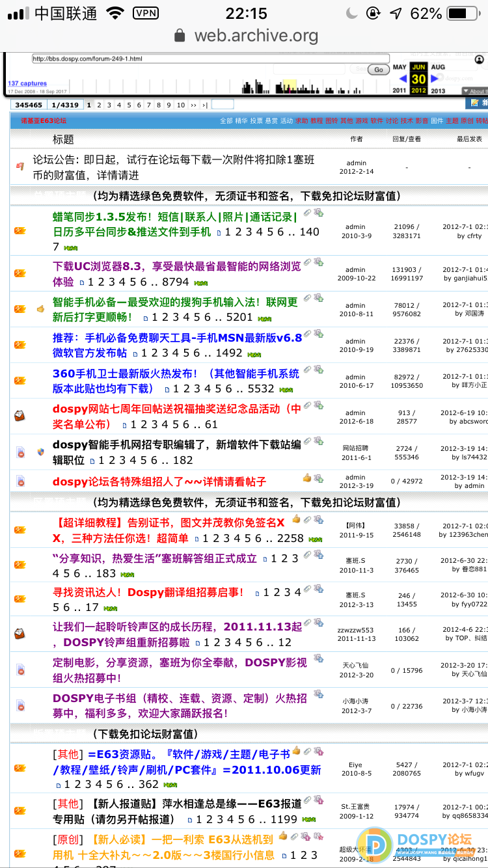Click the Wayback URL input field
488x868 pixels.
pyautogui.click(x=210, y=59)
